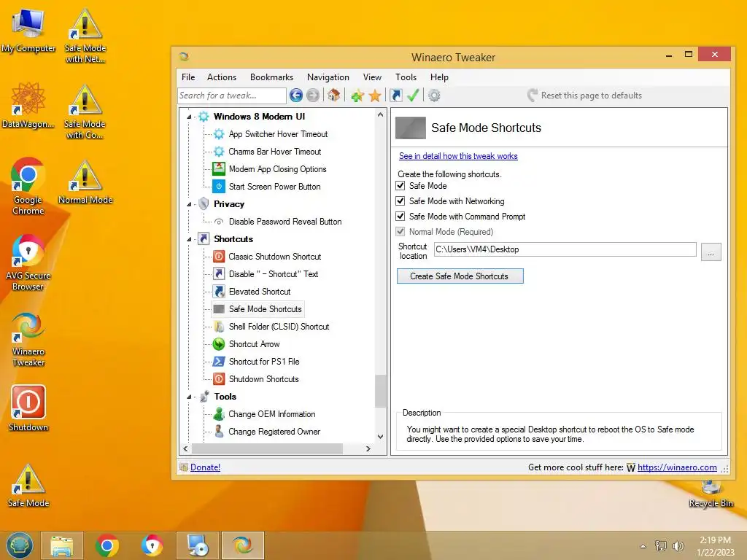Open AVG Secure Browser from the taskbar

(x=152, y=545)
